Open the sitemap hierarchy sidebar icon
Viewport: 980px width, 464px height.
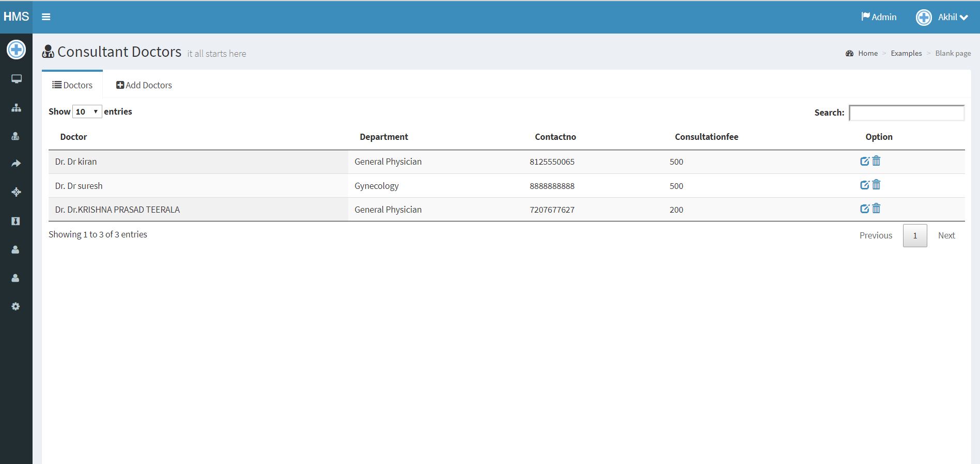tap(16, 108)
